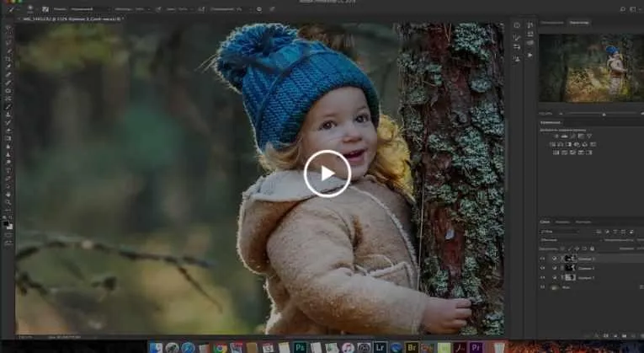The width and height of the screenshot is (644, 353).
Task: Select the Eraser tool
Action: click(8, 131)
